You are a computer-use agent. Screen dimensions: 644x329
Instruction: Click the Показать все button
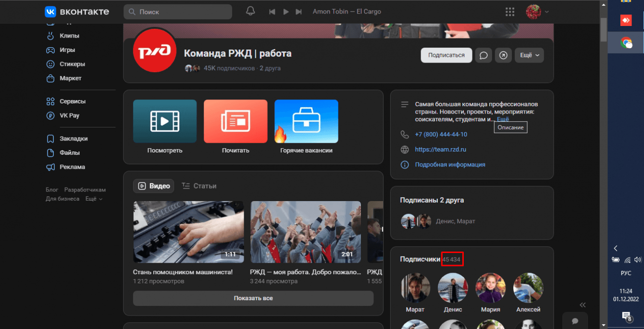tap(253, 298)
